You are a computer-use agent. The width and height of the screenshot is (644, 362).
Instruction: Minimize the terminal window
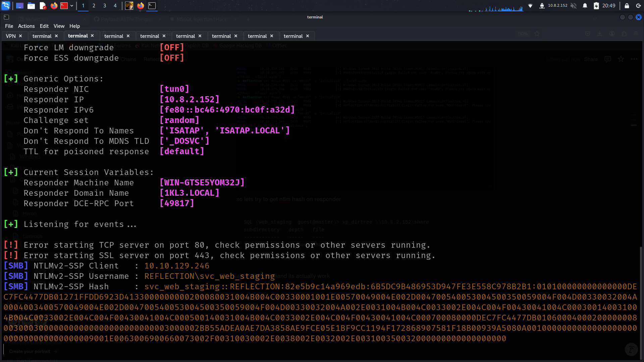(623, 17)
